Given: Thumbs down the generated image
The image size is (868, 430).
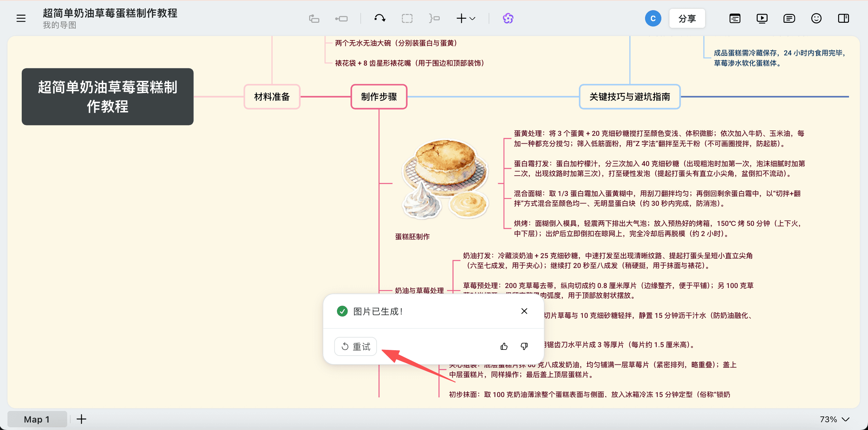Looking at the screenshot, I should [524, 346].
